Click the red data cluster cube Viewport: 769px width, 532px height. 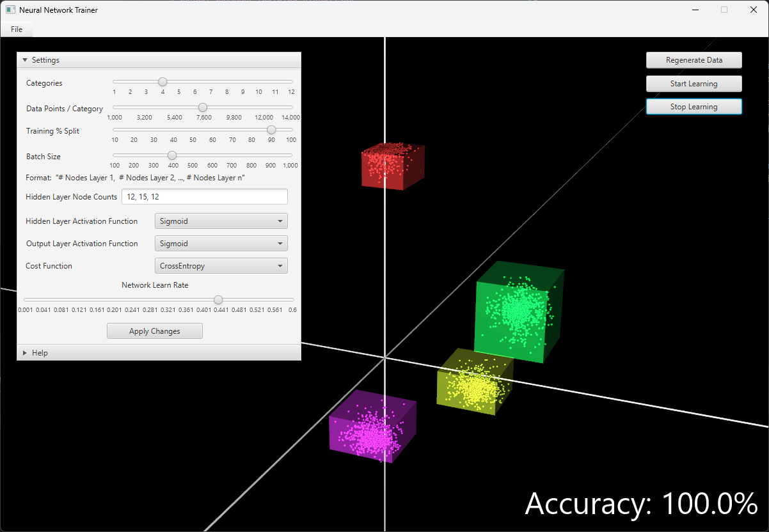392,165
